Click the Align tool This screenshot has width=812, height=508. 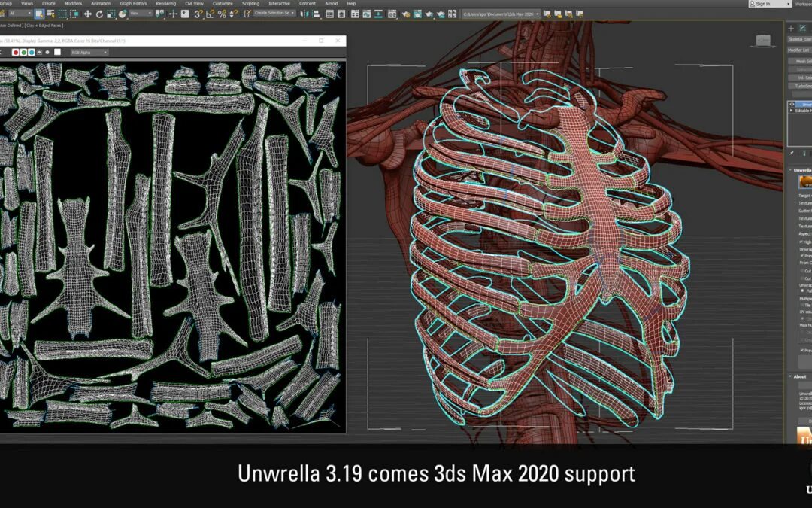[x=315, y=14]
